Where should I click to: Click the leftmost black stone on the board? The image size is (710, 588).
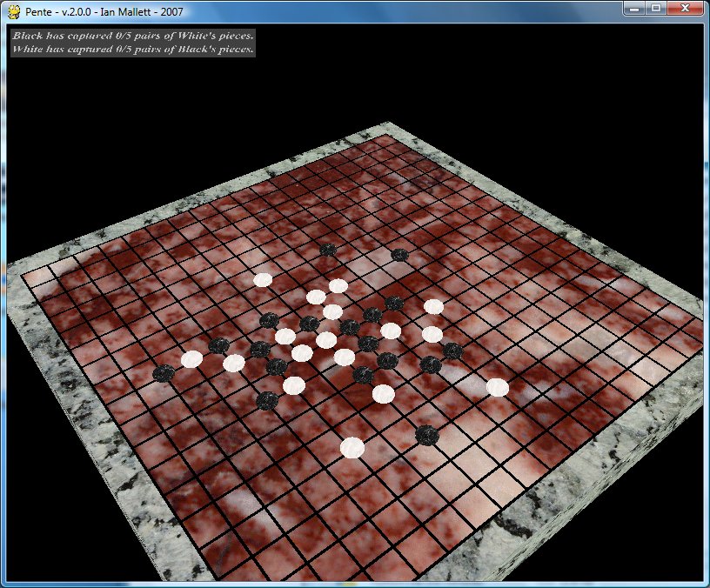163,374
